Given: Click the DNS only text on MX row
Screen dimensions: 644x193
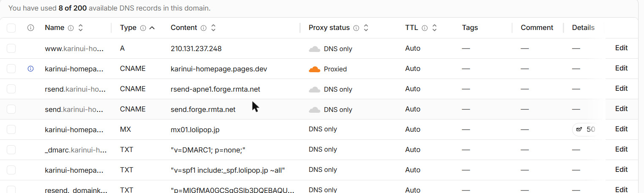Looking at the screenshot, I should (x=323, y=130).
